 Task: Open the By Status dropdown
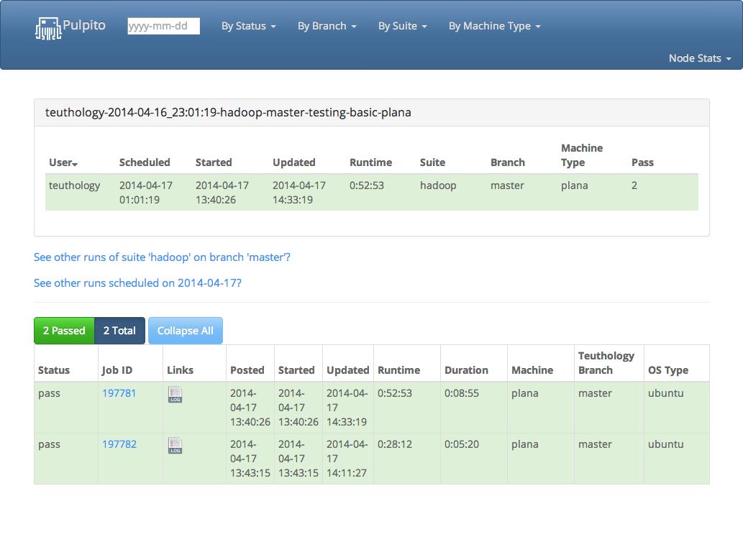(248, 26)
